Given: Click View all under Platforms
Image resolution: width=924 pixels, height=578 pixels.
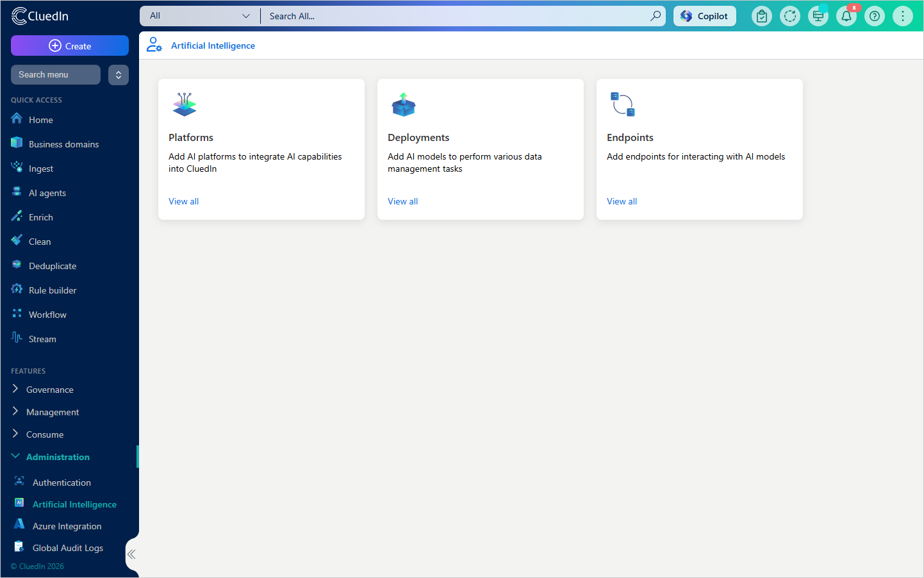Looking at the screenshot, I should click(184, 201).
